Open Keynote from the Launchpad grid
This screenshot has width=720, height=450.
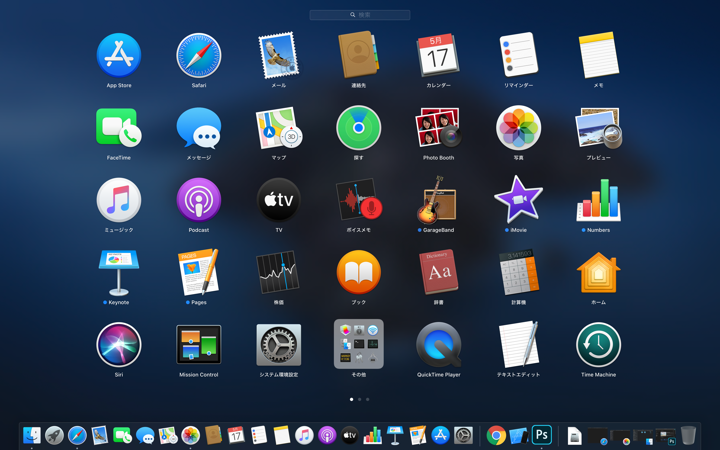(119, 272)
